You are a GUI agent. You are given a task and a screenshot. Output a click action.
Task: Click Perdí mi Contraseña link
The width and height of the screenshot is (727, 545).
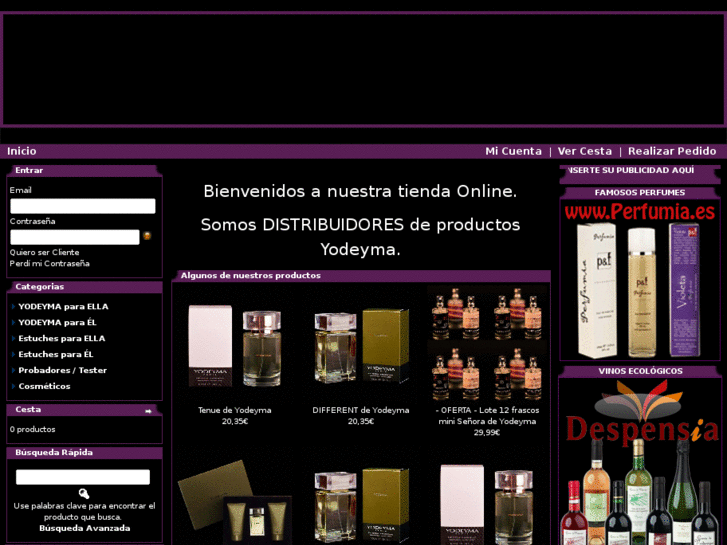pos(50,263)
